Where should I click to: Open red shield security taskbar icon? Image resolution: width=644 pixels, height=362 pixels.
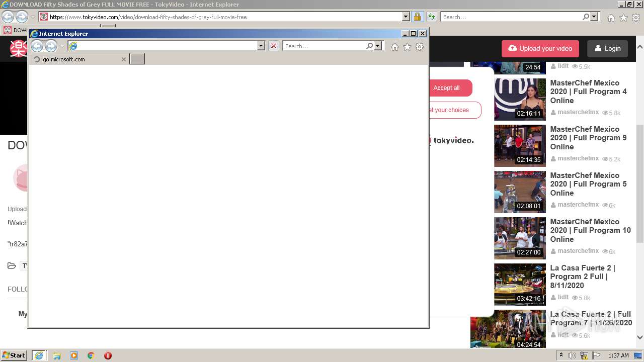tap(108, 355)
